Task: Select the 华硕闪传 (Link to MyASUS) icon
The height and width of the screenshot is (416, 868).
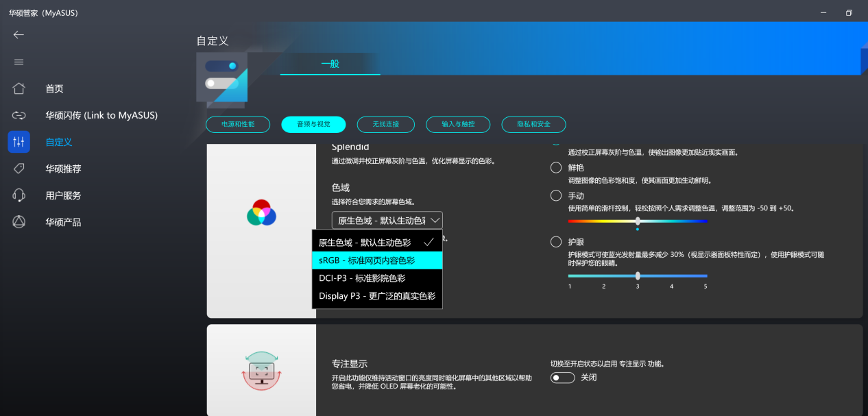Action: [19, 115]
